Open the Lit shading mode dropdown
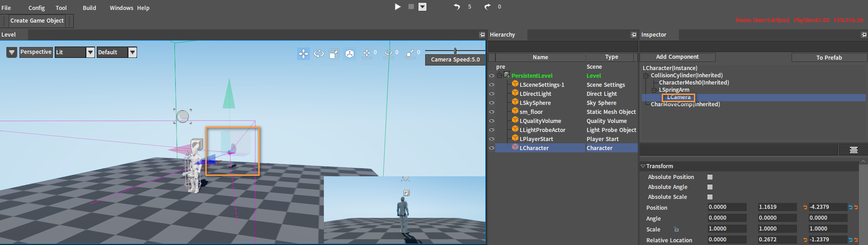Screen dimensions: 868x245 (x=90, y=52)
